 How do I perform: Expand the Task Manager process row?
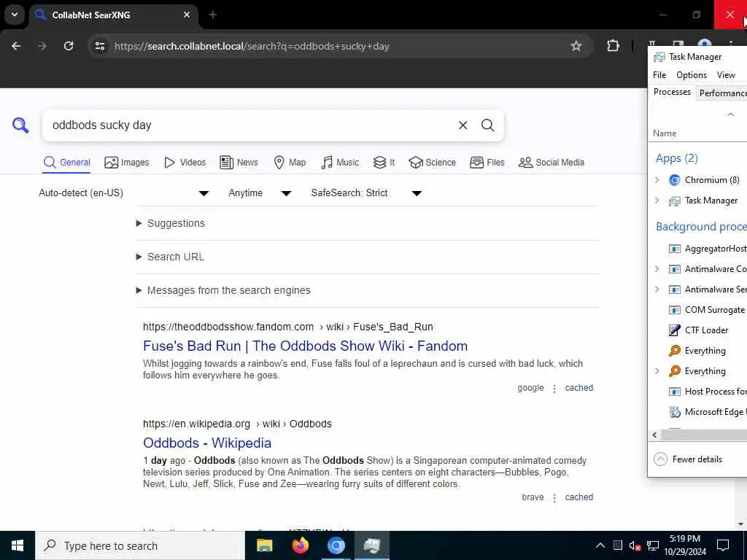click(x=657, y=201)
